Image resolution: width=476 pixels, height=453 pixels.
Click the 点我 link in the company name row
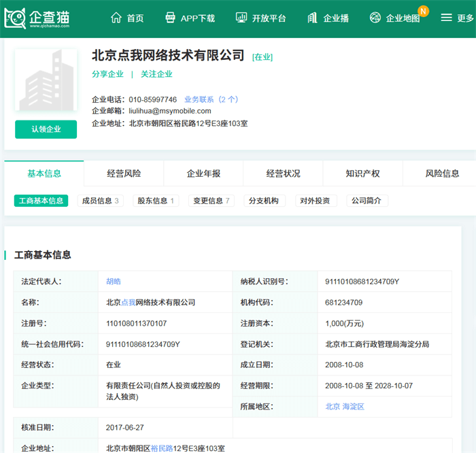click(x=128, y=303)
